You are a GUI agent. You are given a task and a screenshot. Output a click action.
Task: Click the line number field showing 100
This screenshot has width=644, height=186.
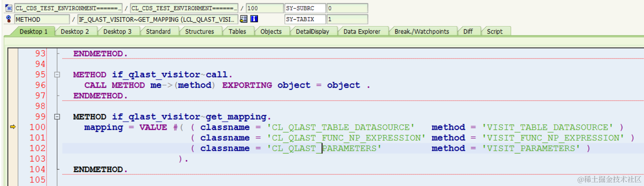click(x=265, y=8)
